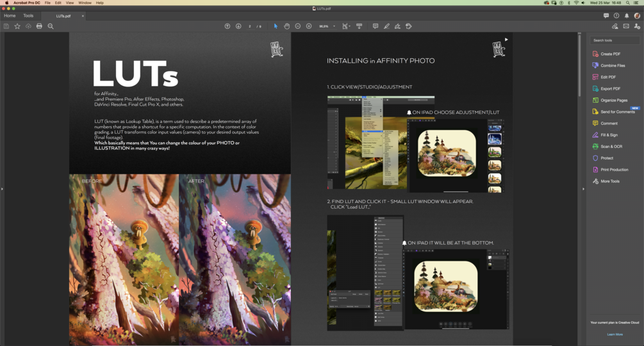Zoom out with the minus circle
The image size is (644, 346).
coord(298,26)
